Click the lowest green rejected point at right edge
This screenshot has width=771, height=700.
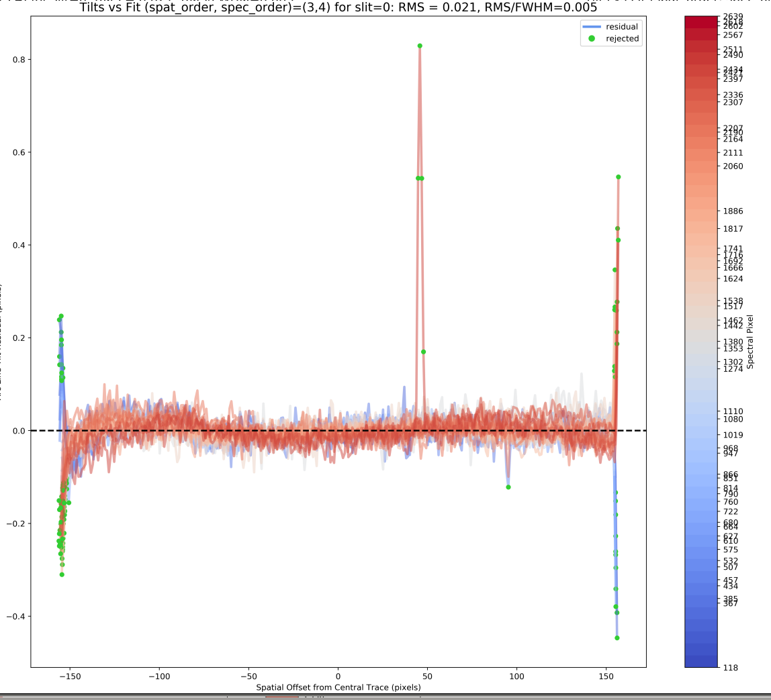[x=617, y=638]
